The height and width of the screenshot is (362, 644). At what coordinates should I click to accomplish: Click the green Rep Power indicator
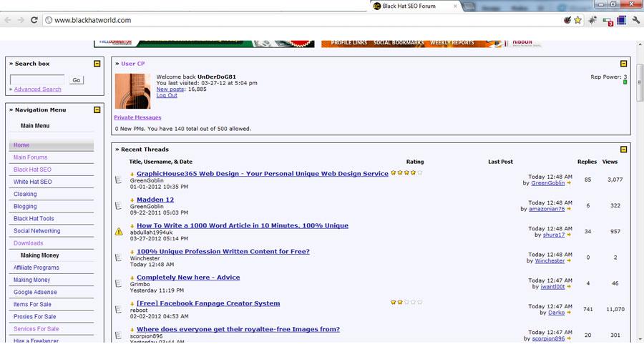(625, 82)
